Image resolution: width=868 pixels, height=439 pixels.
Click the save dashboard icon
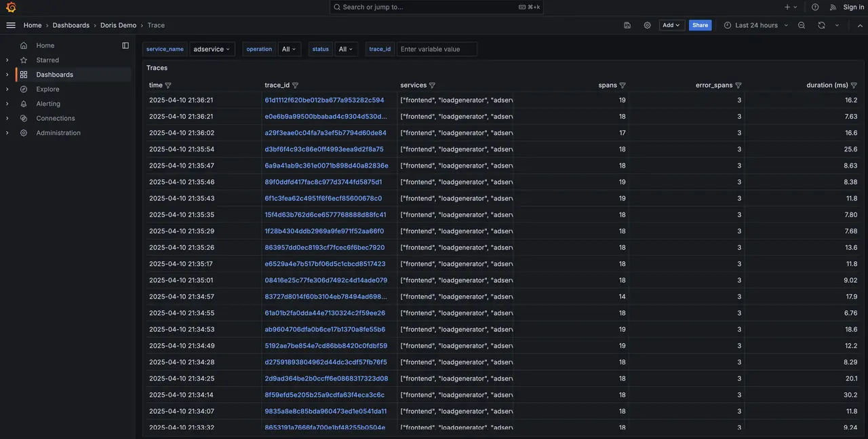[x=625, y=24]
